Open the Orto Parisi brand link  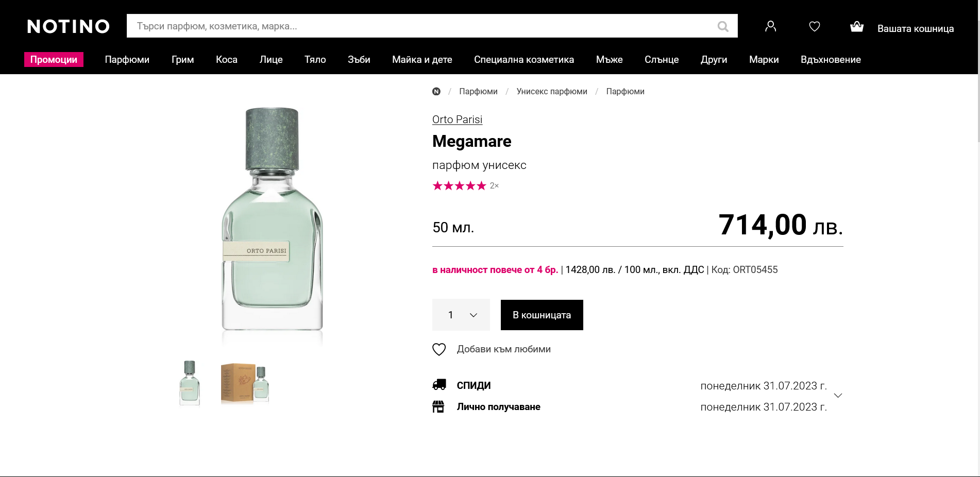(457, 120)
